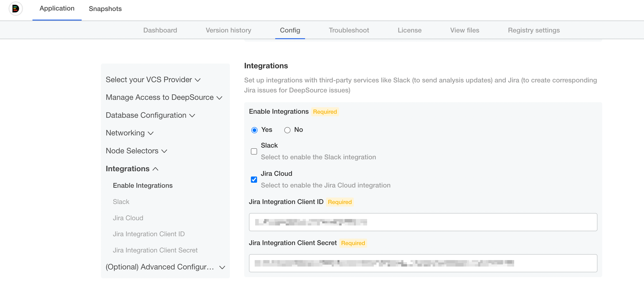Expand the Database Configuration section
644x289 pixels.
point(150,115)
